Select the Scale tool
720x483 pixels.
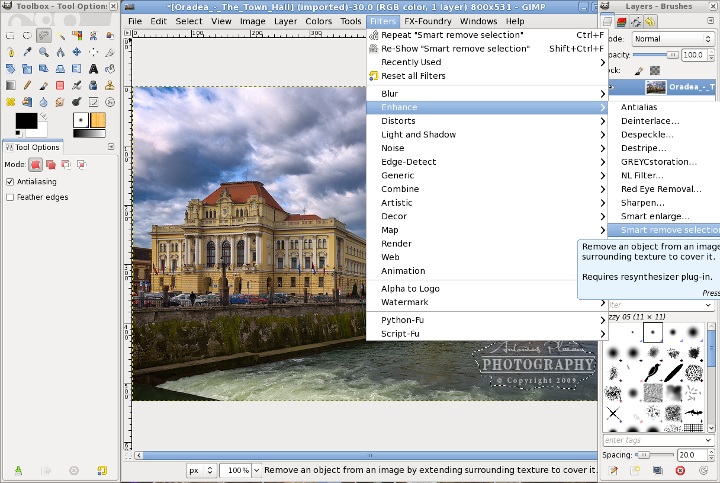27,69
